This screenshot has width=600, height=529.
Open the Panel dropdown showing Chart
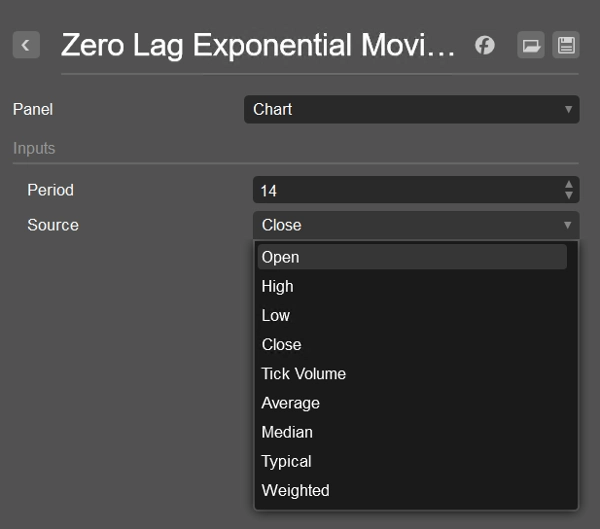412,109
